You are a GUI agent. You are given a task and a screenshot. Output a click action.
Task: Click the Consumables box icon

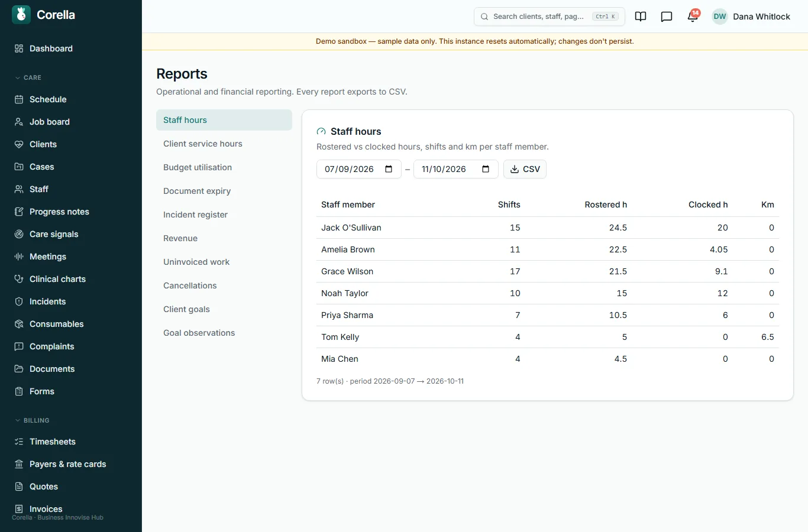pos(19,324)
